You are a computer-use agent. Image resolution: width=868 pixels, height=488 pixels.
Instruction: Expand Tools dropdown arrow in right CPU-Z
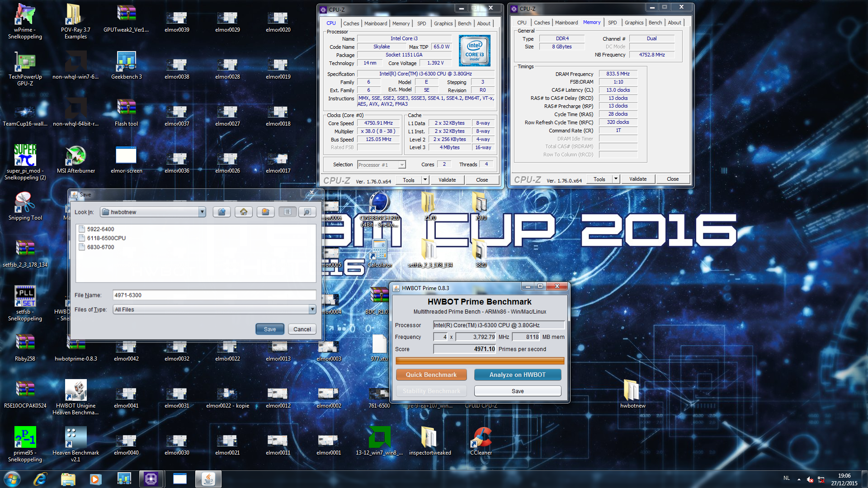click(616, 179)
